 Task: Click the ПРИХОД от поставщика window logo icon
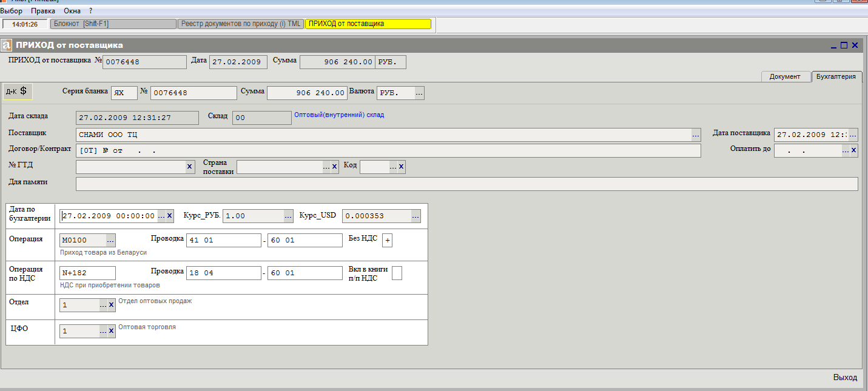click(7, 45)
